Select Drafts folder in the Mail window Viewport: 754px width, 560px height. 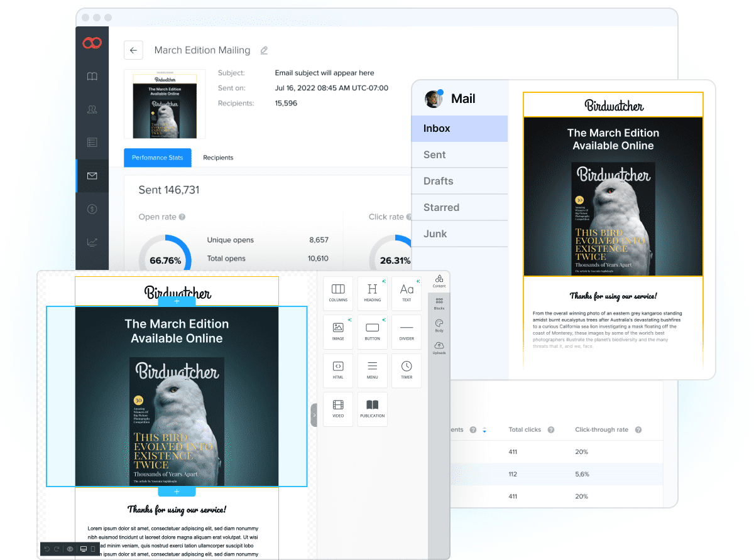[459, 181]
